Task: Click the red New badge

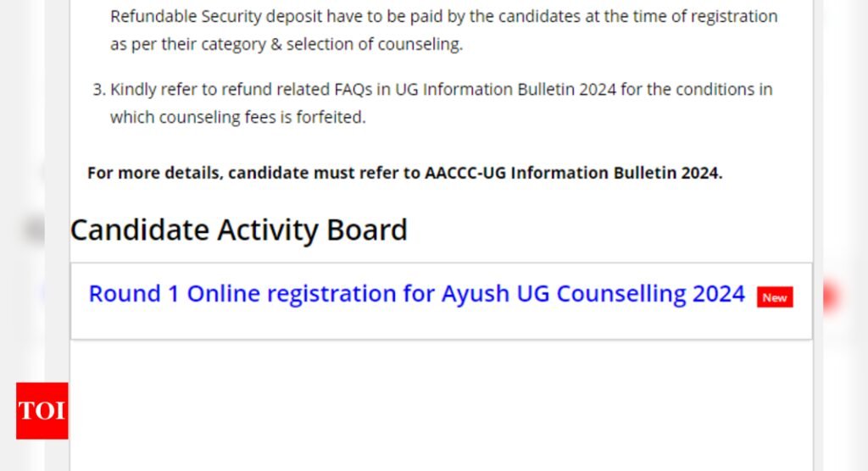Action: pos(775,297)
